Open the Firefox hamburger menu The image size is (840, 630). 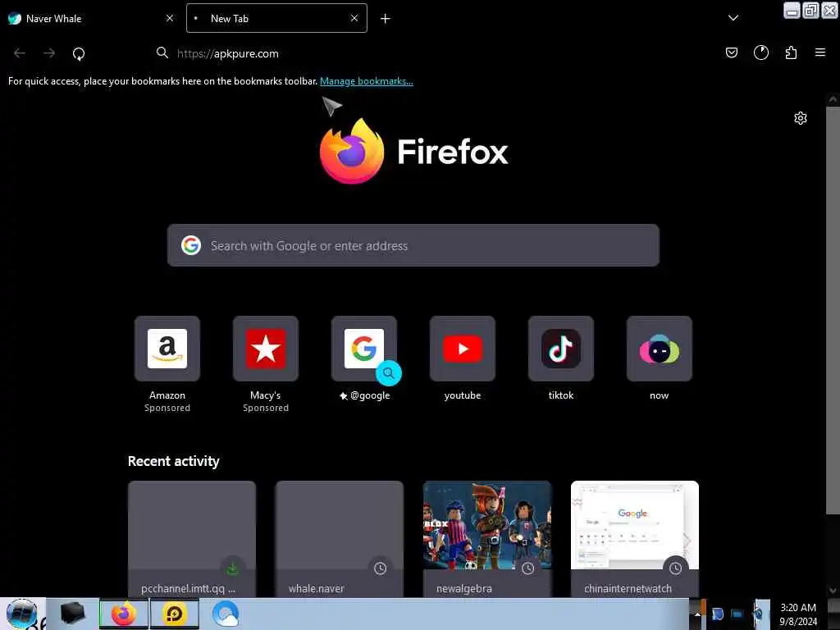pyautogui.click(x=819, y=52)
